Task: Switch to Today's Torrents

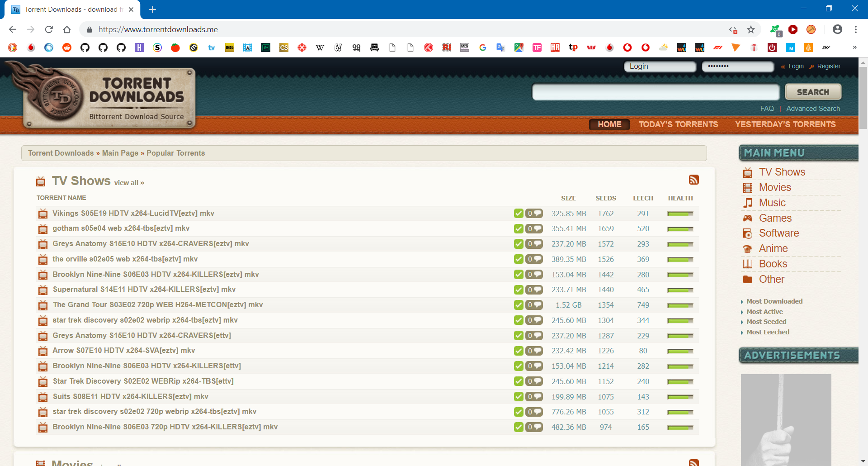Action: pyautogui.click(x=678, y=124)
